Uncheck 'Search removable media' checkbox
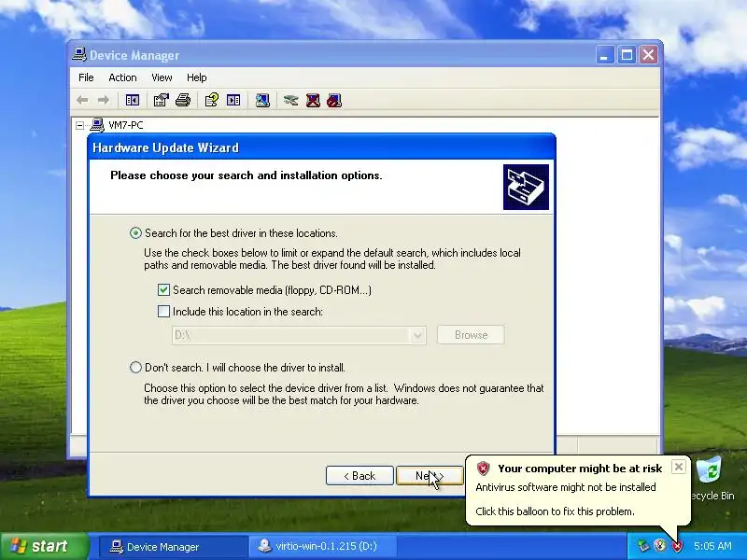The width and height of the screenshot is (747, 560). 163,289
